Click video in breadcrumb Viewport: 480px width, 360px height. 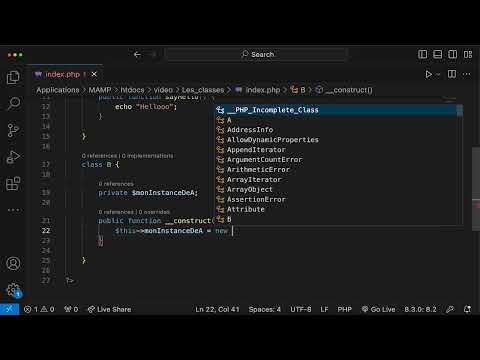pyautogui.click(x=163, y=90)
